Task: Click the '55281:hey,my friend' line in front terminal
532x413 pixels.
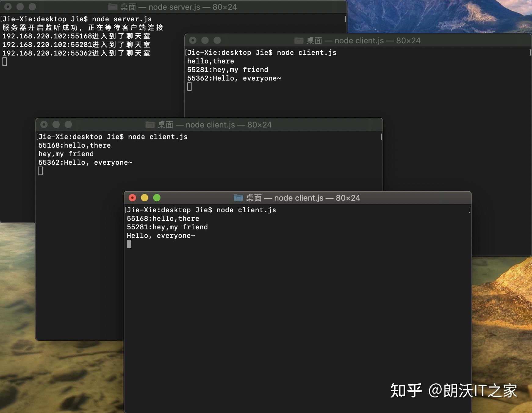Action: (167, 227)
